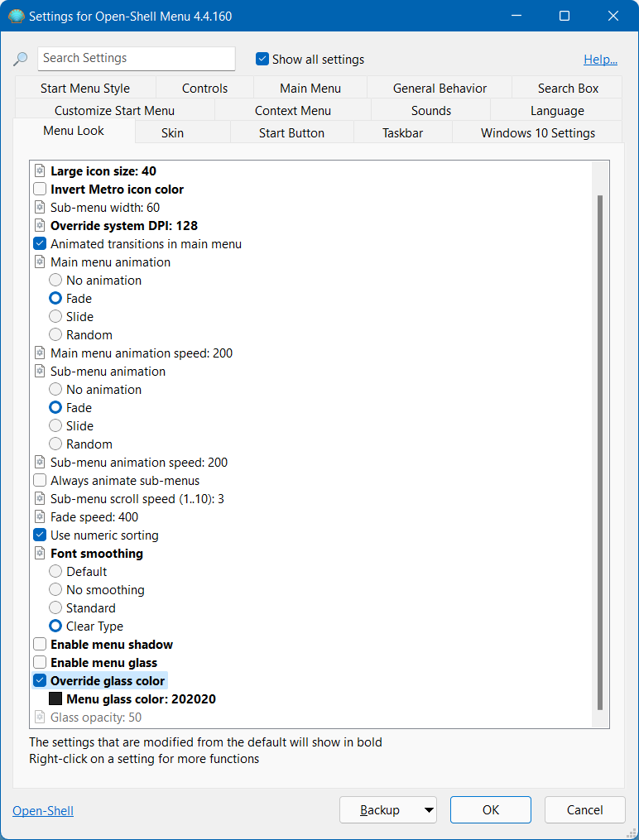The height and width of the screenshot is (840, 639).
Task: Select Standard font smoothing
Action: click(55, 608)
